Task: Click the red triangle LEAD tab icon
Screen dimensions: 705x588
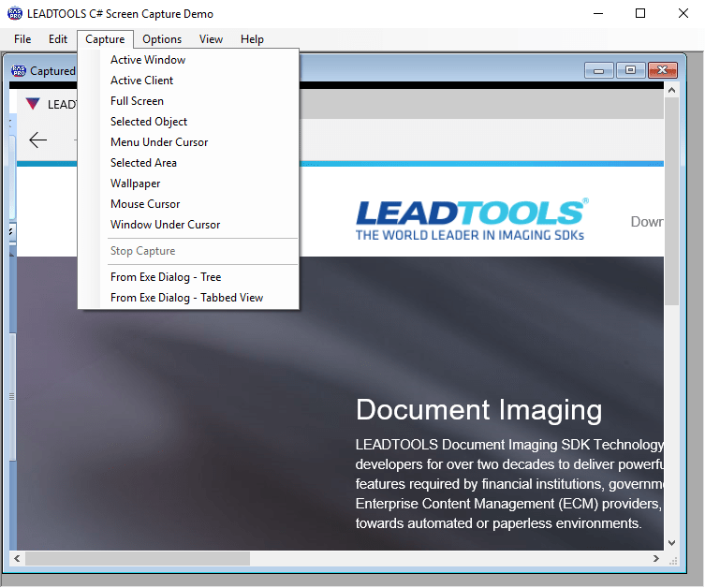Action: (33, 104)
